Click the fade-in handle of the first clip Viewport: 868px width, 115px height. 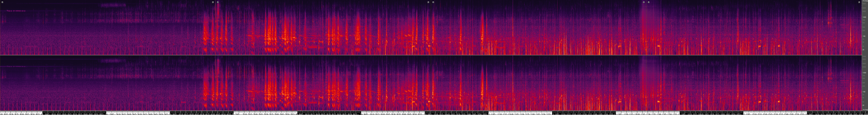(x=2, y=2)
